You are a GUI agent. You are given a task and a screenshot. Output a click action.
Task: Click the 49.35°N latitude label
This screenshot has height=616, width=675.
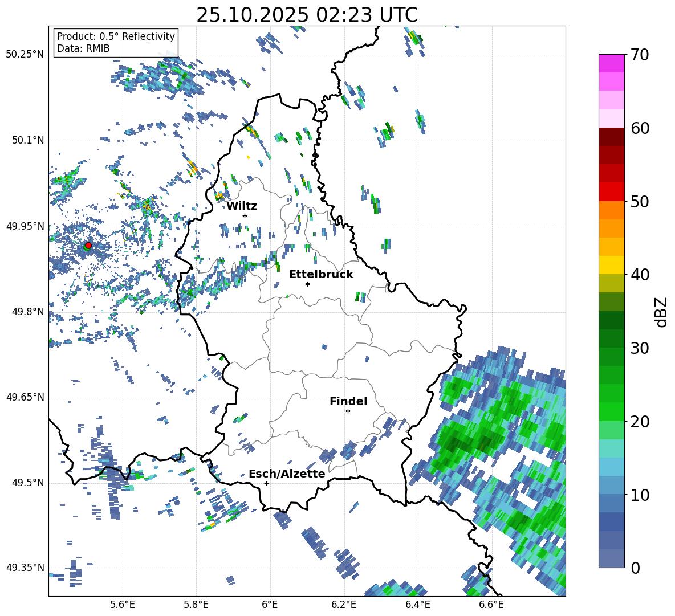(x=25, y=568)
